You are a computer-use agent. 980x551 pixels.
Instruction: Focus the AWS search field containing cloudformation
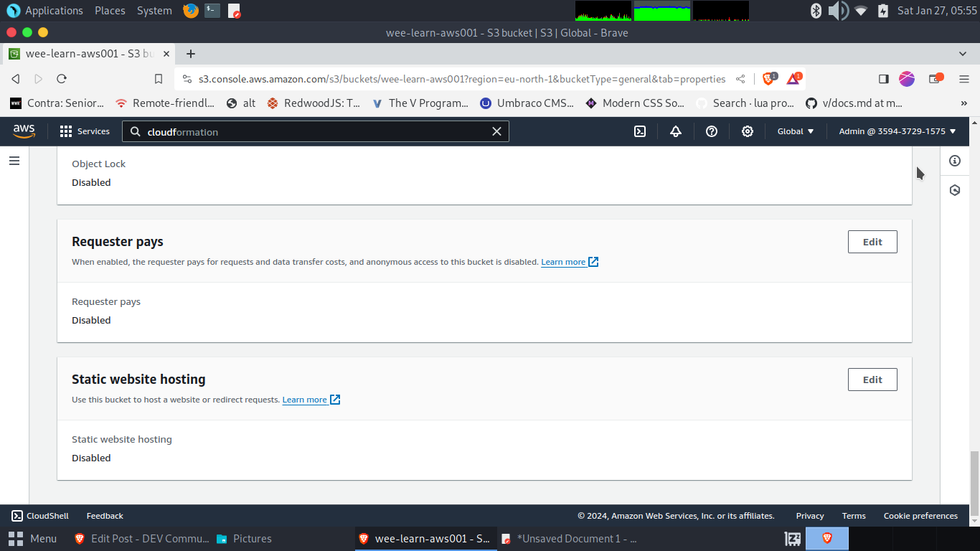[x=316, y=131]
